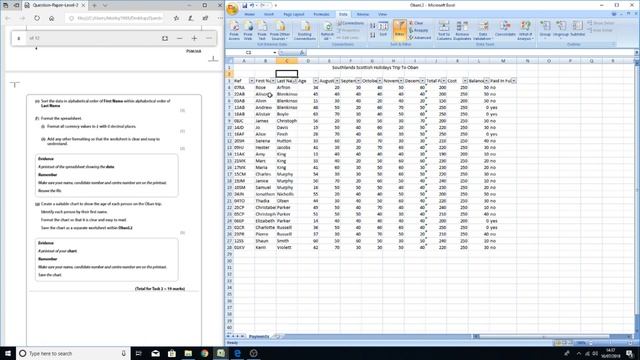Viewport: 640px width, 360px height.
Task: Open the First Name filter dropdown
Action: [273, 81]
